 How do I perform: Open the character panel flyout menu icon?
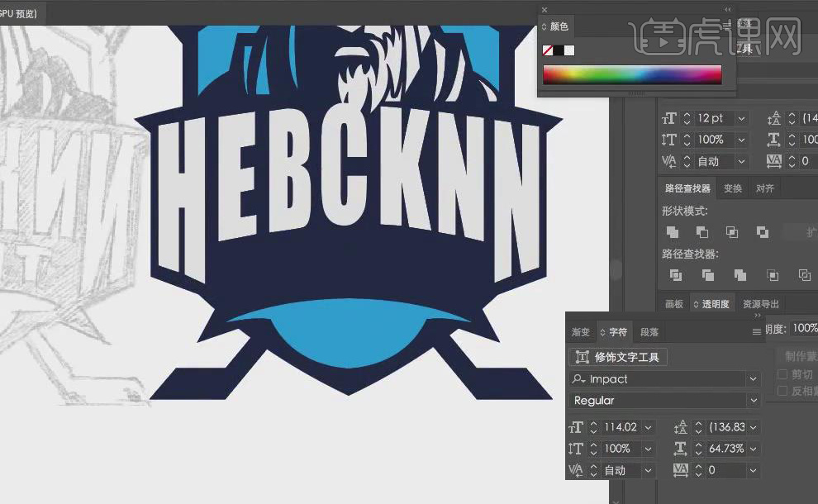[756, 332]
